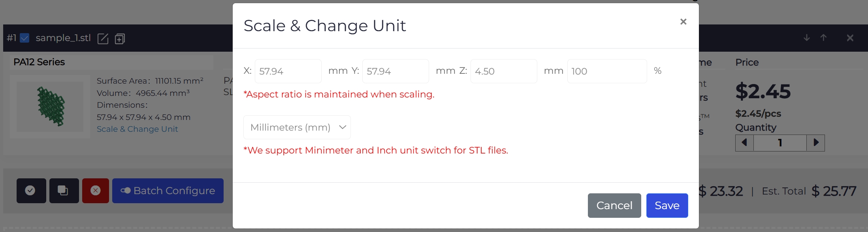Click the duplicate icon next to sample_1.stl
The image size is (868, 232).
pyautogui.click(x=120, y=39)
